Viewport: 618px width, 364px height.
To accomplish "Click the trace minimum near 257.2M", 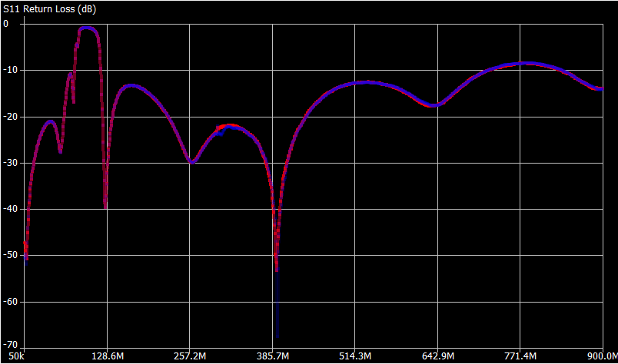I will point(192,162).
